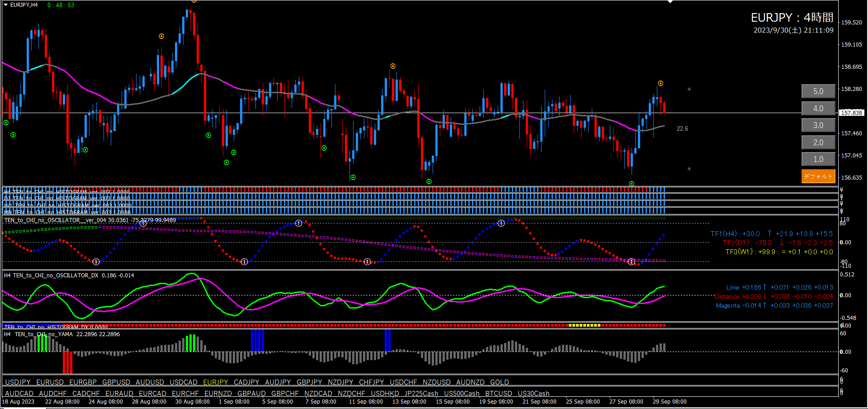Viewport: 868px width, 409px height.
Task: Click the orange circle marker above 29 Sep high
Action: [660, 83]
